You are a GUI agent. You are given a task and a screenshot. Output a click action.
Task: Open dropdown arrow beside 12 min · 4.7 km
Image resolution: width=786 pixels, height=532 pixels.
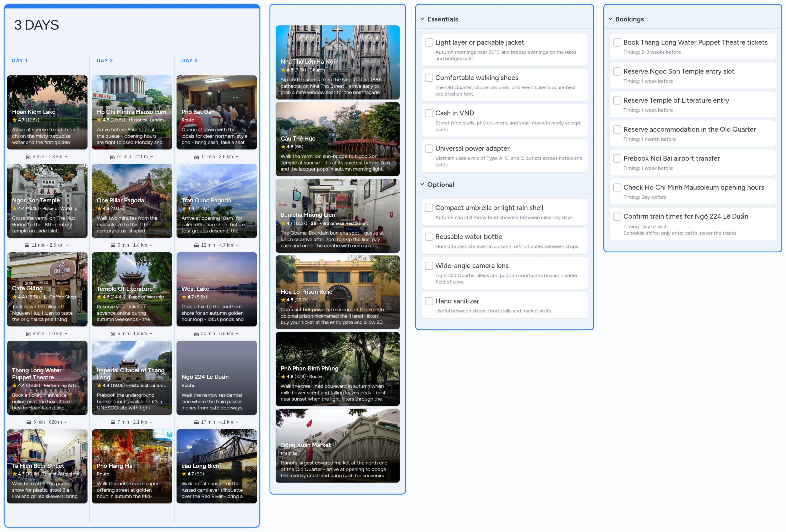tap(237, 245)
